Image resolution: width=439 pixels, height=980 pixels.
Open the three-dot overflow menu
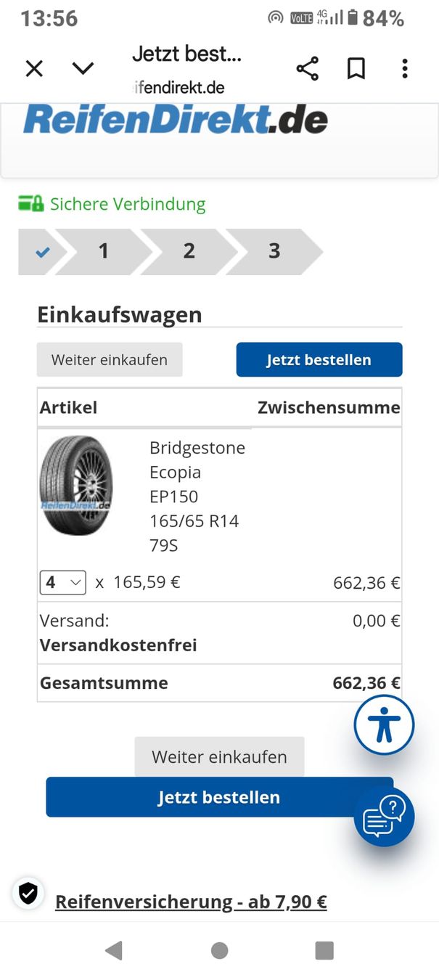tap(405, 69)
